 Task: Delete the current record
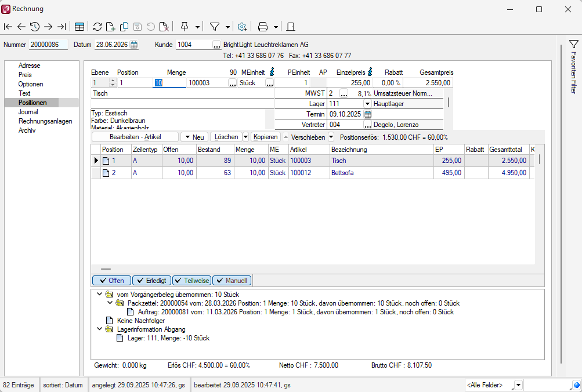click(164, 27)
